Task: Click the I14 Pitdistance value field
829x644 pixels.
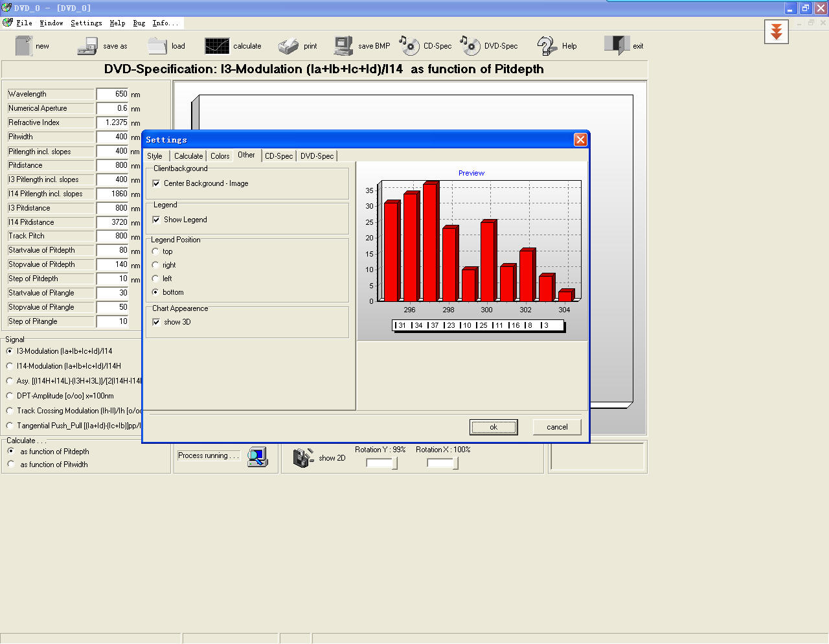Action: [113, 222]
